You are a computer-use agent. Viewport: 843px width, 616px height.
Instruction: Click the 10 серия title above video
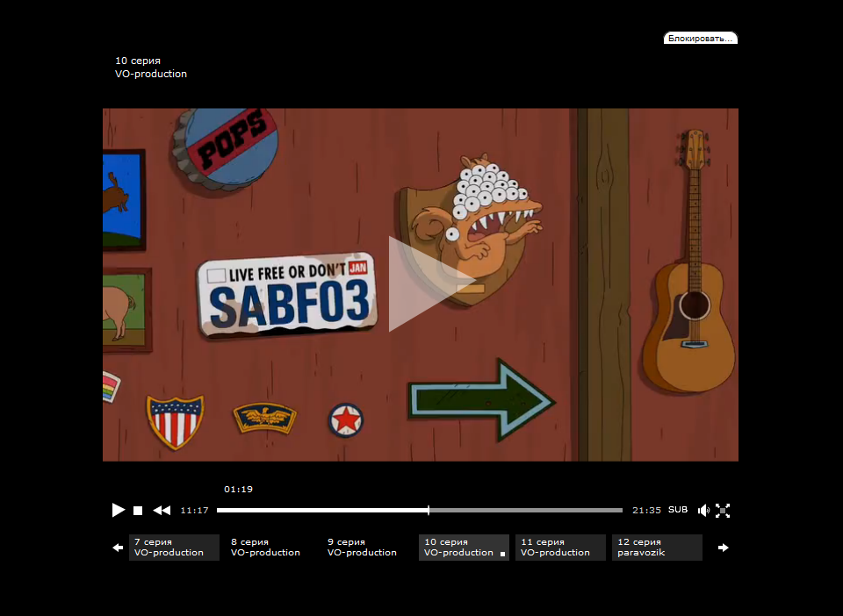point(138,61)
